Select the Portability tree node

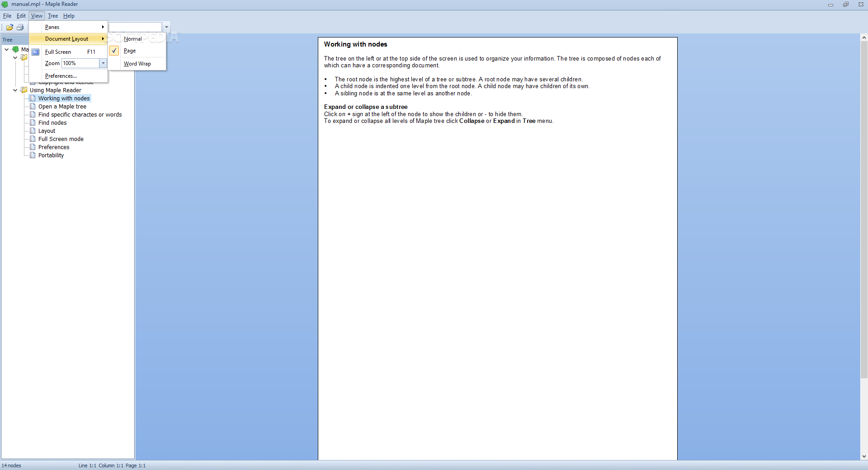pos(51,155)
